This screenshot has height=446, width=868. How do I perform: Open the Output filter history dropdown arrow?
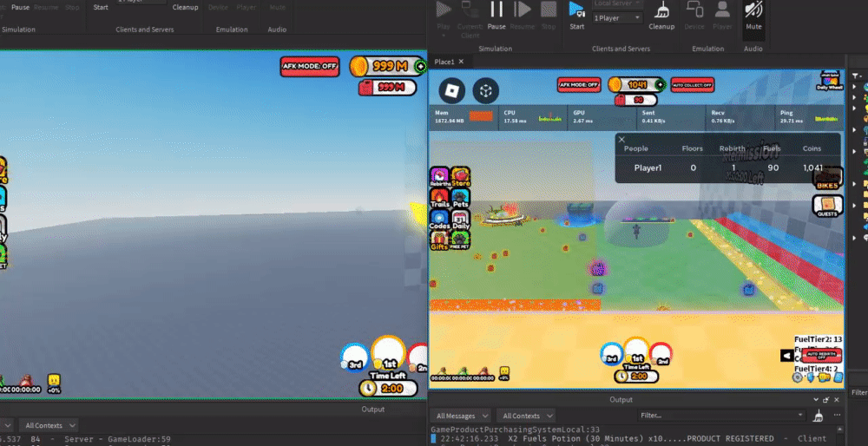[x=800, y=415]
